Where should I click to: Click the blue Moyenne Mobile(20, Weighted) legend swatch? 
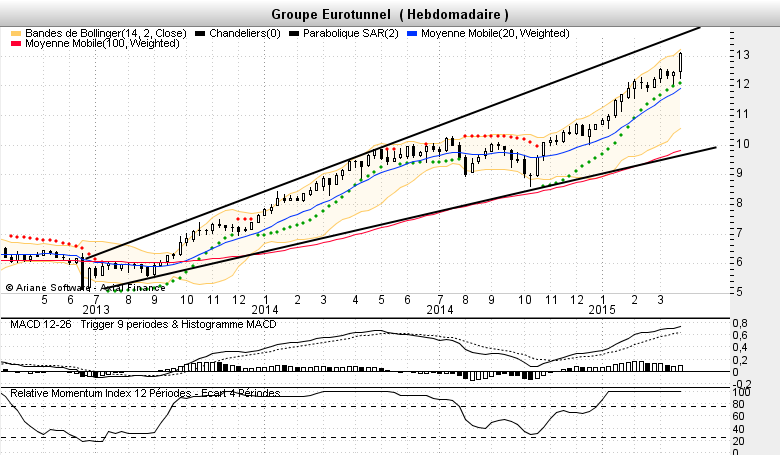click(412, 33)
